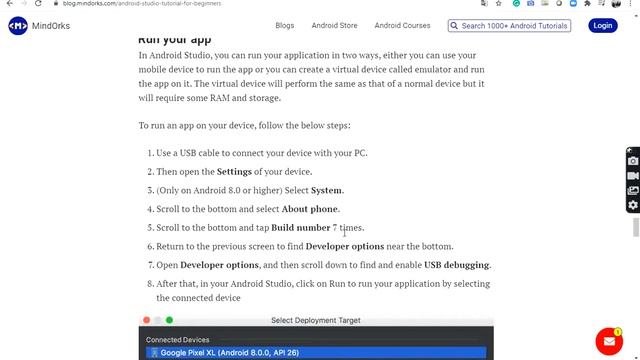Open the blue Zoom extension icon

tap(573, 3)
